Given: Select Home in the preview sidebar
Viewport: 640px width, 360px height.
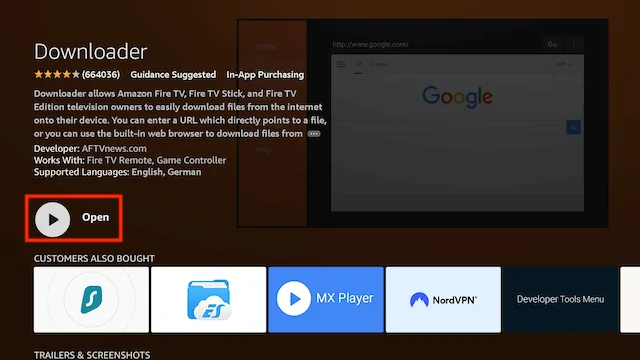Looking at the screenshot, I should coord(266,47).
